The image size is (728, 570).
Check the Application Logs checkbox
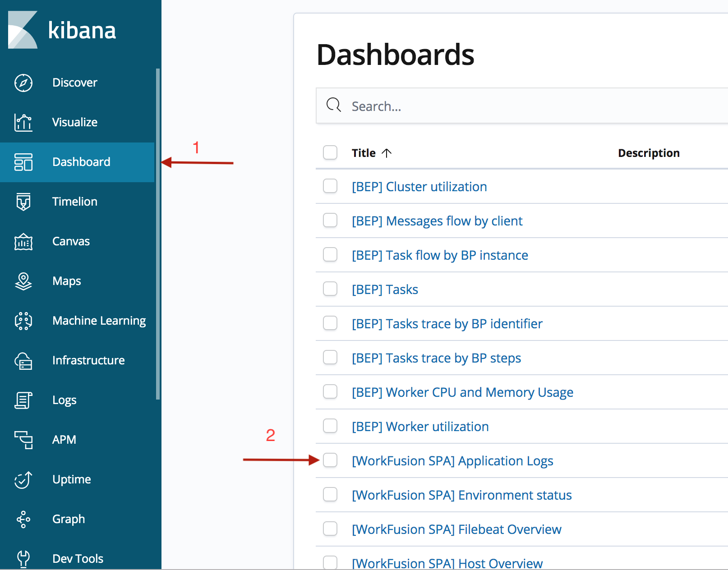330,460
